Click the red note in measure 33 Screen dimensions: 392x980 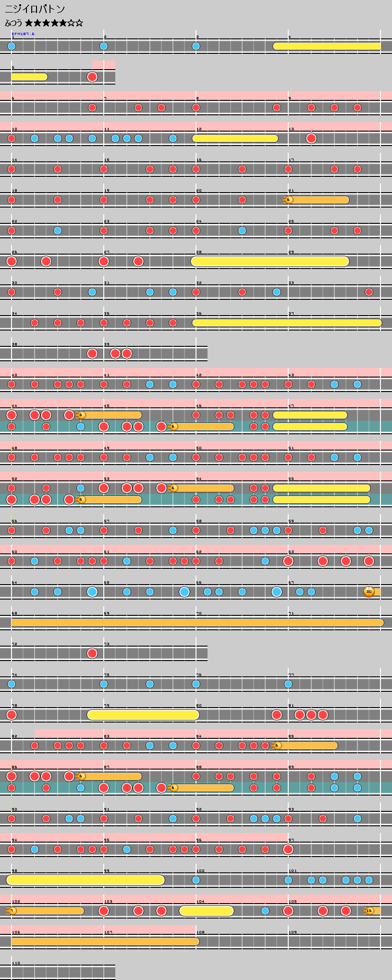(x=369, y=292)
